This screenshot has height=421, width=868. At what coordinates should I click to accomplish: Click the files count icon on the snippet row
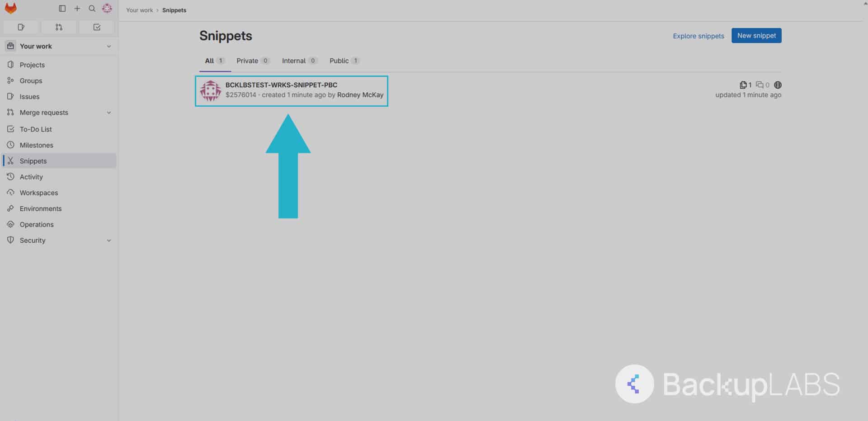(743, 85)
